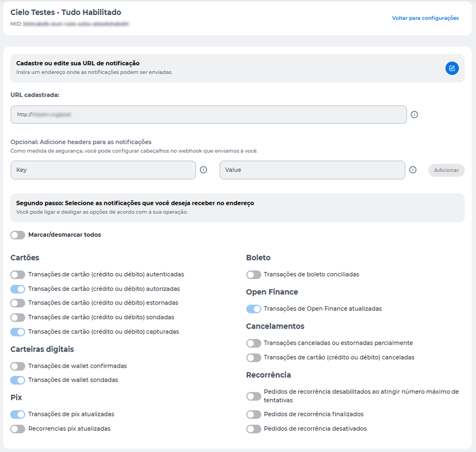Click the 'Recorrência' section heading
Screen dimensions: 476x452
point(268,375)
